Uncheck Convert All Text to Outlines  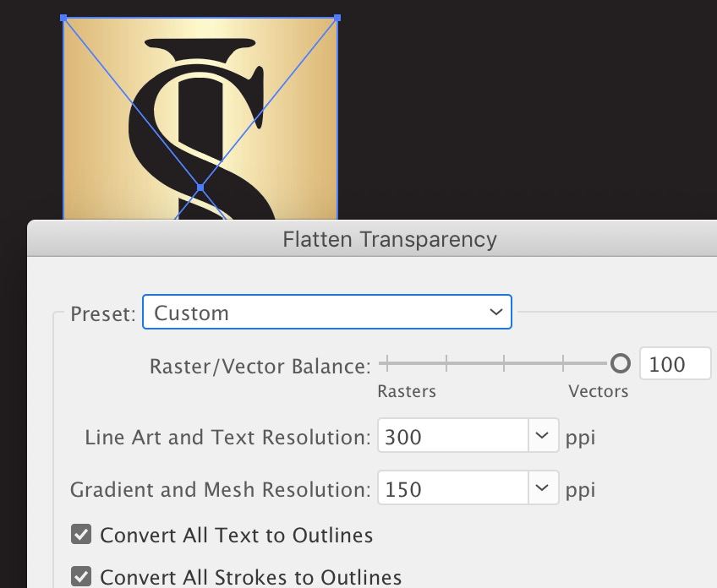(x=81, y=535)
